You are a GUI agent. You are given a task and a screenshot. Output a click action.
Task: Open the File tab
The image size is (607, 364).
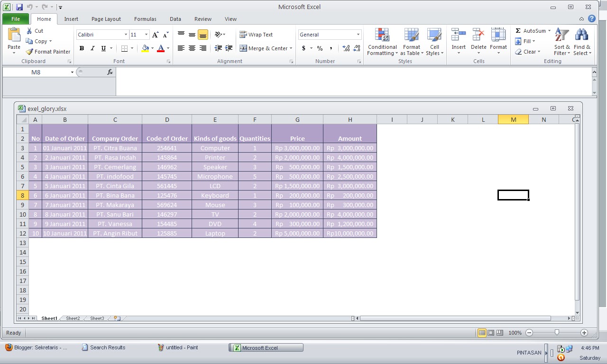[x=16, y=19]
